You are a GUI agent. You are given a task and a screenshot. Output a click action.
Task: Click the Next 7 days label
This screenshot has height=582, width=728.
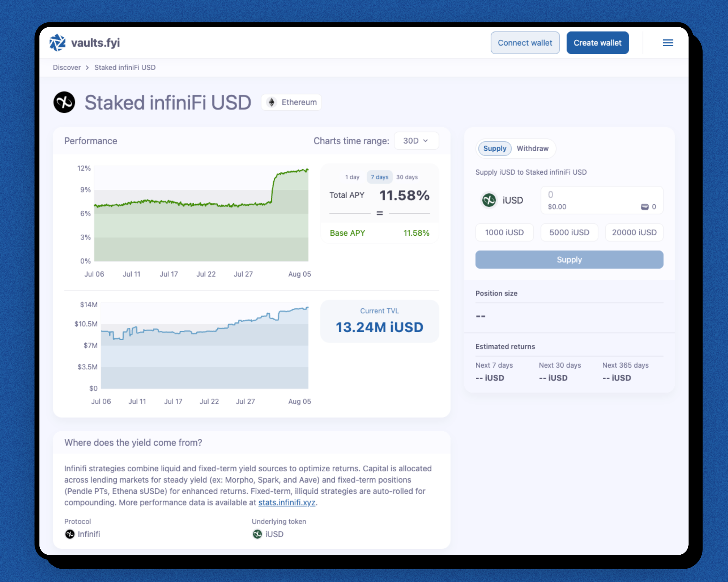[x=494, y=365]
